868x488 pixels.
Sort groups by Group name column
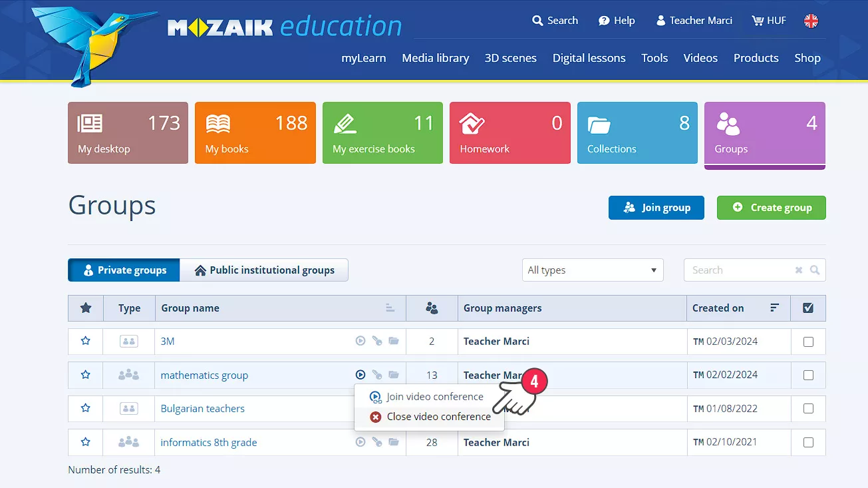390,308
